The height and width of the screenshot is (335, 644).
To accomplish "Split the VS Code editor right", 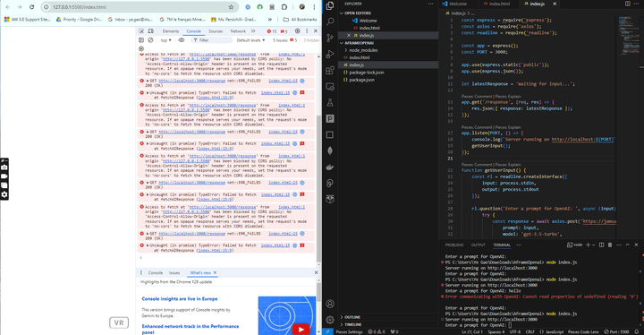I will point(628,4).
